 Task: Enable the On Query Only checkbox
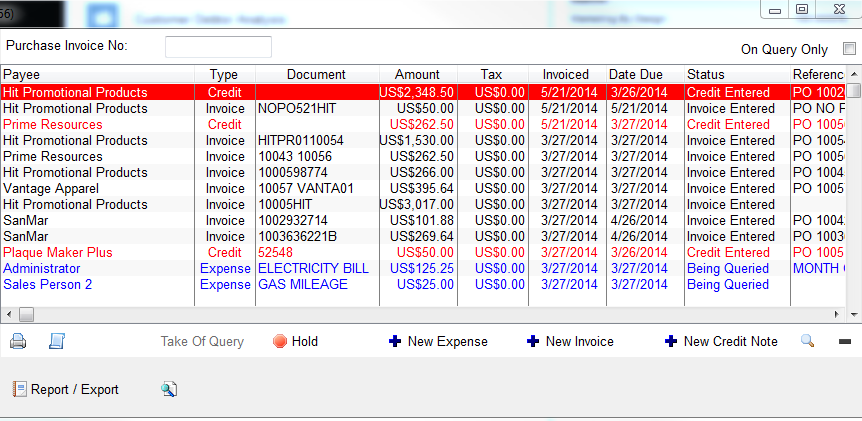click(x=849, y=49)
